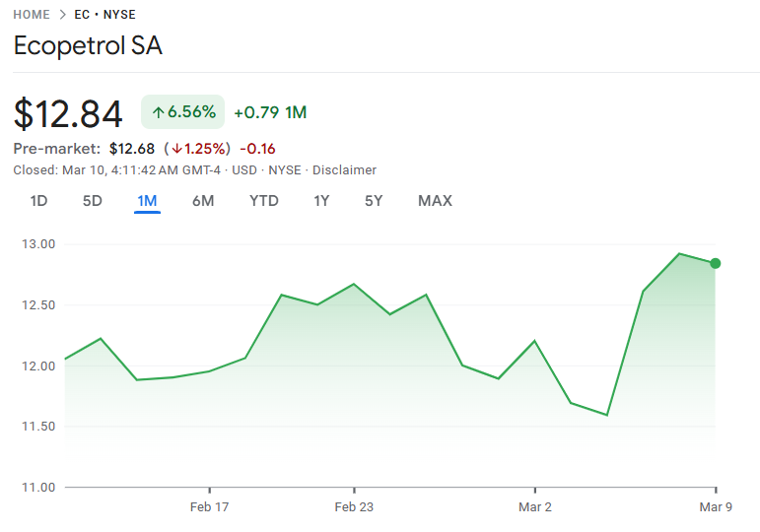Open the Disclaimer link

[344, 170]
